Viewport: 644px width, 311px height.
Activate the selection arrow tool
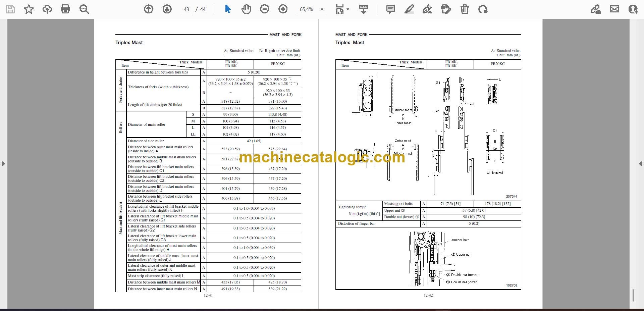228,9
